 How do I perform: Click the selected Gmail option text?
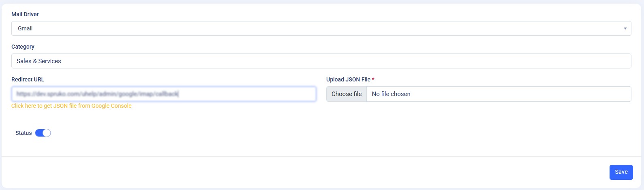pos(25,28)
